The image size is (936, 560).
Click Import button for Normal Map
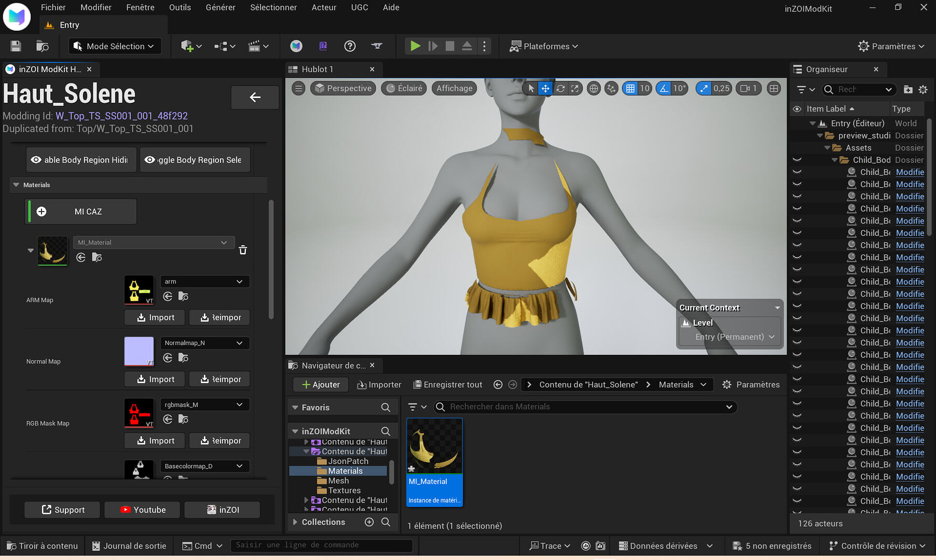(156, 379)
